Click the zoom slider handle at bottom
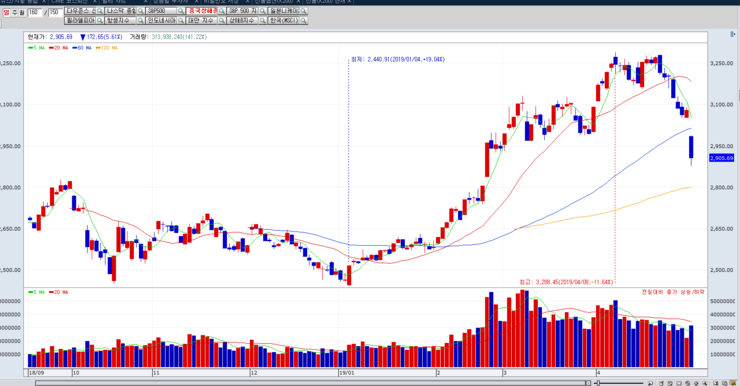 [x=598, y=383]
